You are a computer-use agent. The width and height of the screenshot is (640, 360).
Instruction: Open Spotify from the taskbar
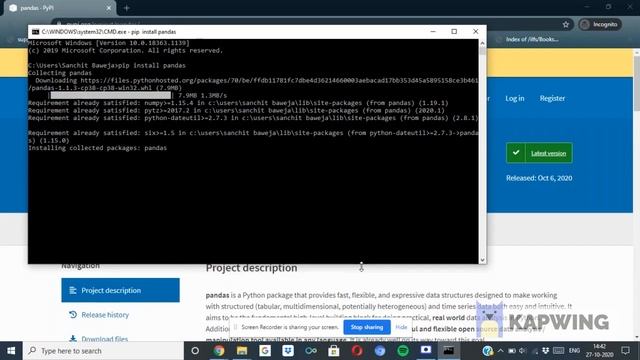[x=403, y=351]
